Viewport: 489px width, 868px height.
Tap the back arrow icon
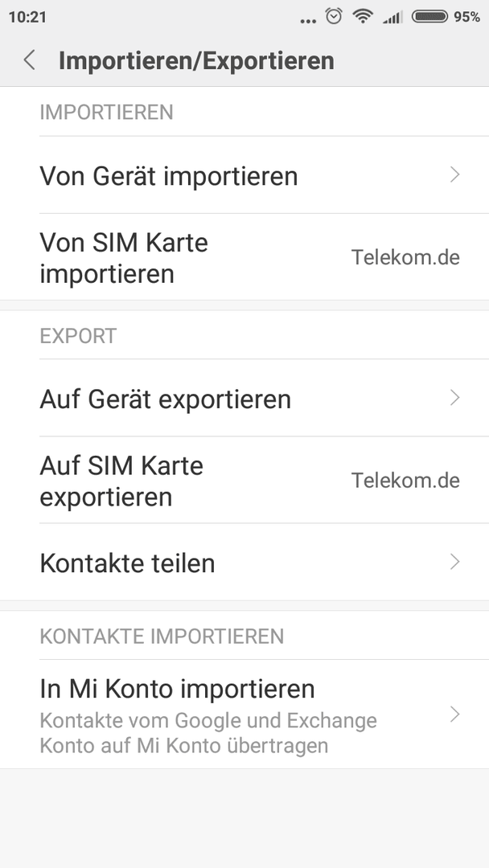coord(29,59)
